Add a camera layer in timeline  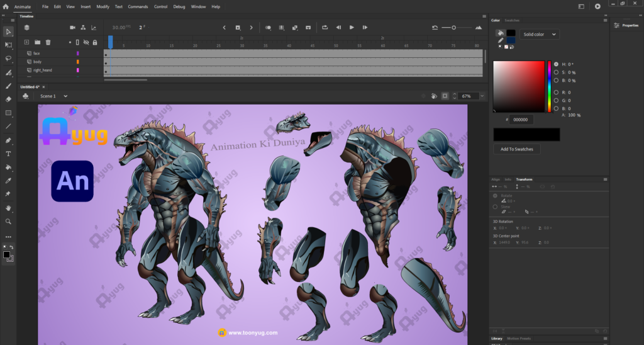[x=72, y=28]
